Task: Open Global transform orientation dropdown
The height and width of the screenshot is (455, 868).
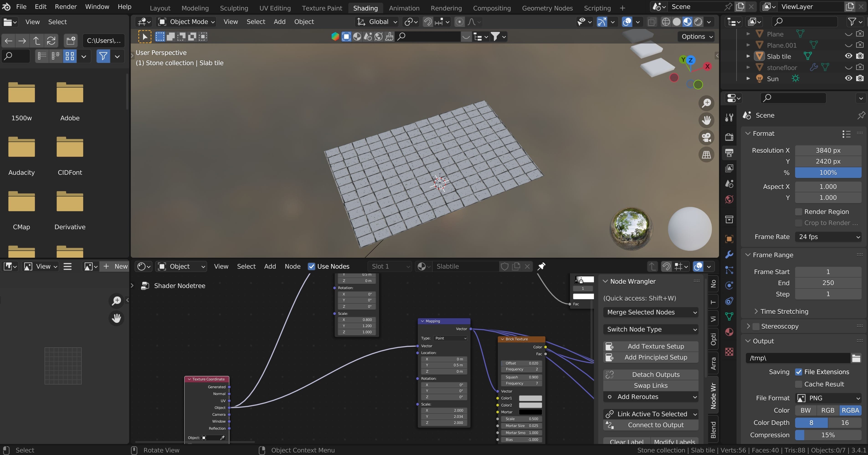Action: coord(378,22)
